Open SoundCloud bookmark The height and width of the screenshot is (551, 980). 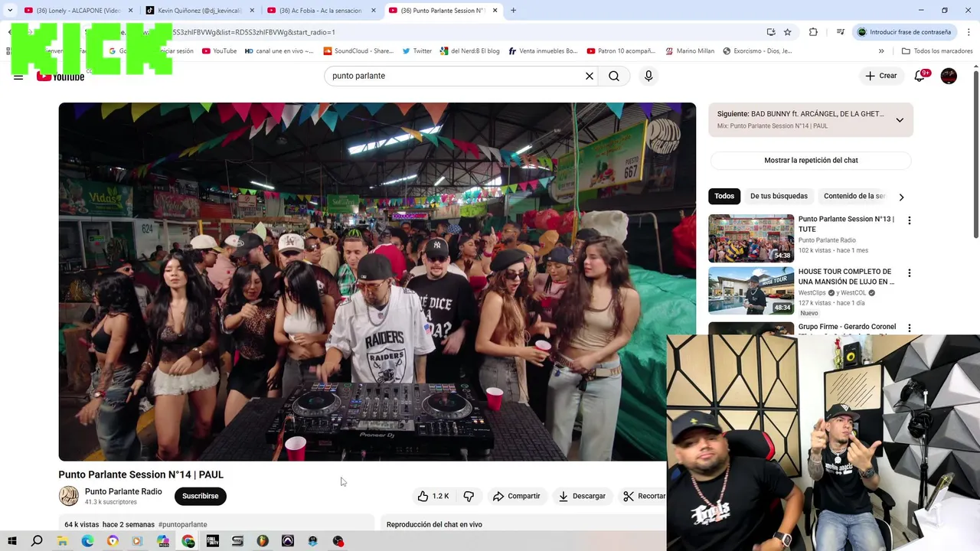pyautogui.click(x=358, y=51)
